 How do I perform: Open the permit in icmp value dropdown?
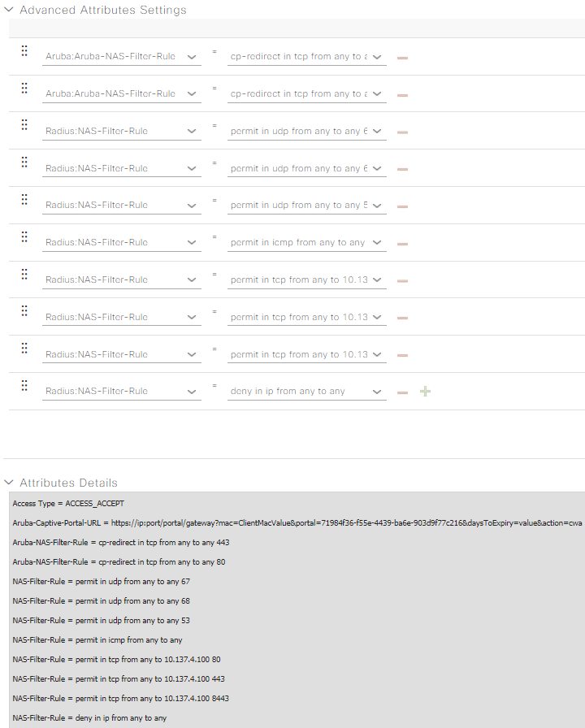(307, 242)
